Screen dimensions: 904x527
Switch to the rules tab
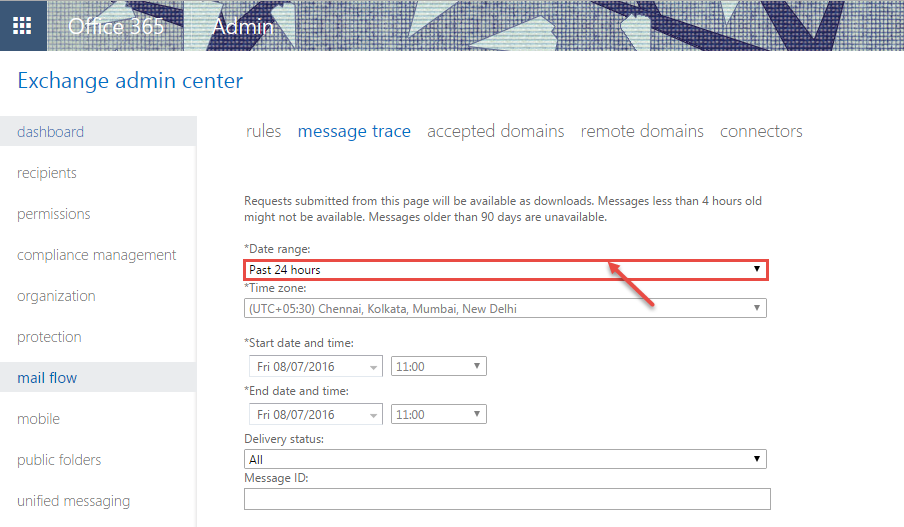(x=263, y=131)
